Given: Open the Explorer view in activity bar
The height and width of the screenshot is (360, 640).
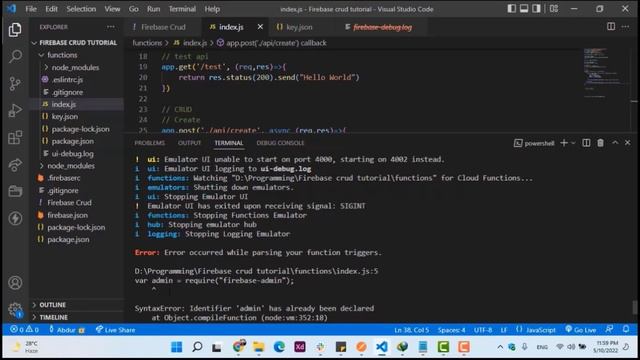Looking at the screenshot, I should point(15,29).
